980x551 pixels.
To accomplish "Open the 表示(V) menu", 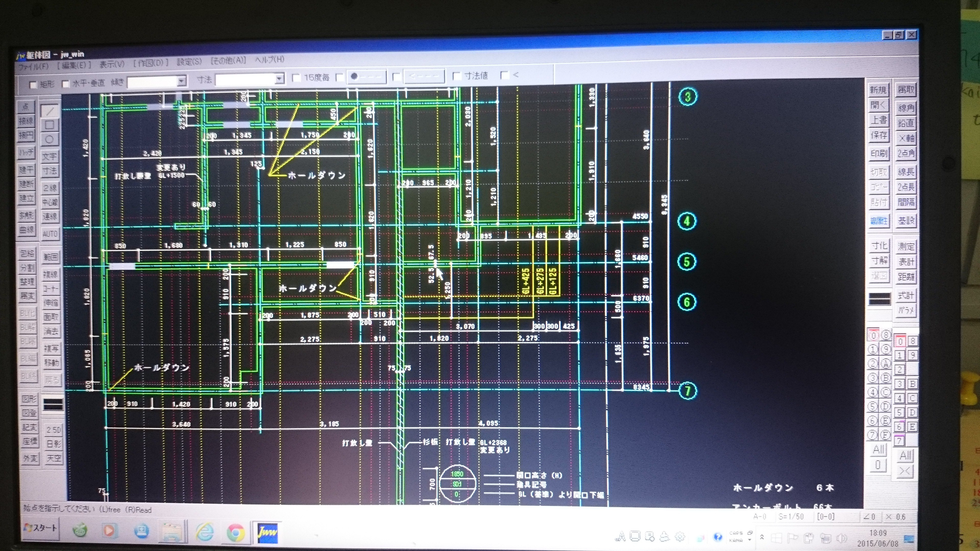I will click(x=112, y=64).
